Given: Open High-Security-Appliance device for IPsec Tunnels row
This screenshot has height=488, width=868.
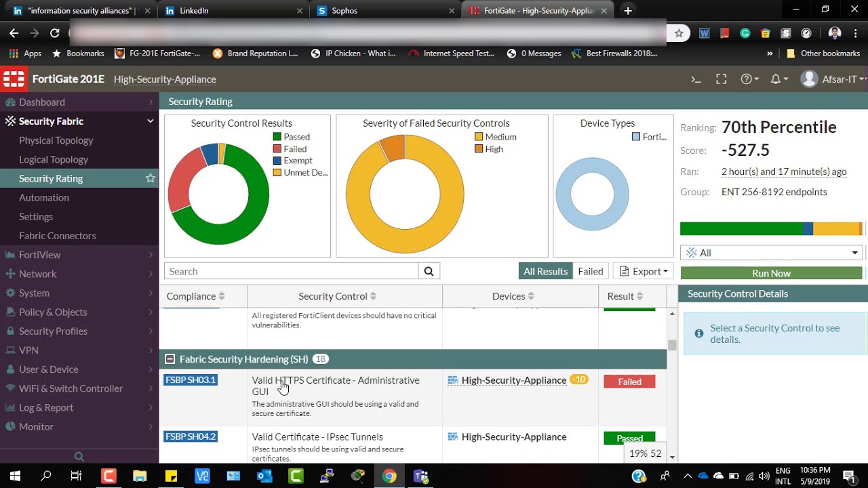Looking at the screenshot, I should 513,437.
